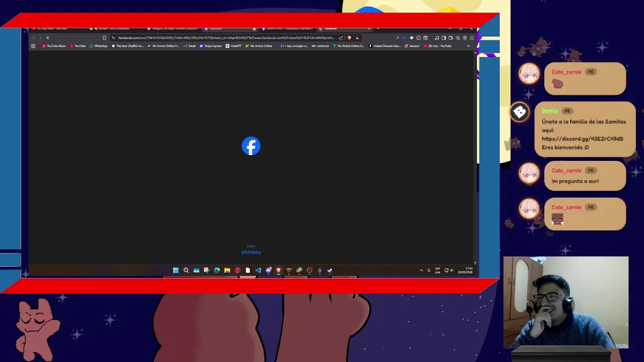Open Discord from the taskbar
This screenshot has width=644, height=362.
point(268,270)
